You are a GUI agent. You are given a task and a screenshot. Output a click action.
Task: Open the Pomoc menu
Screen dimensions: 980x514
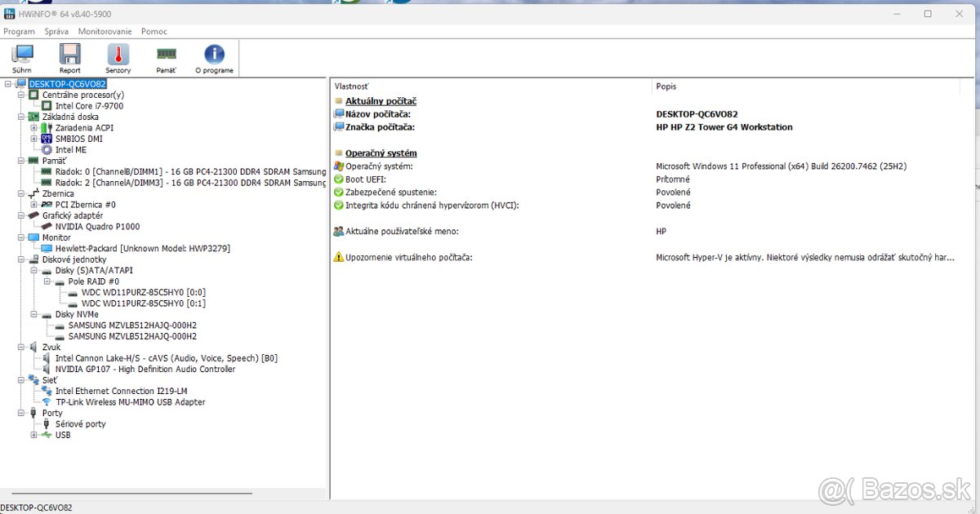(154, 32)
